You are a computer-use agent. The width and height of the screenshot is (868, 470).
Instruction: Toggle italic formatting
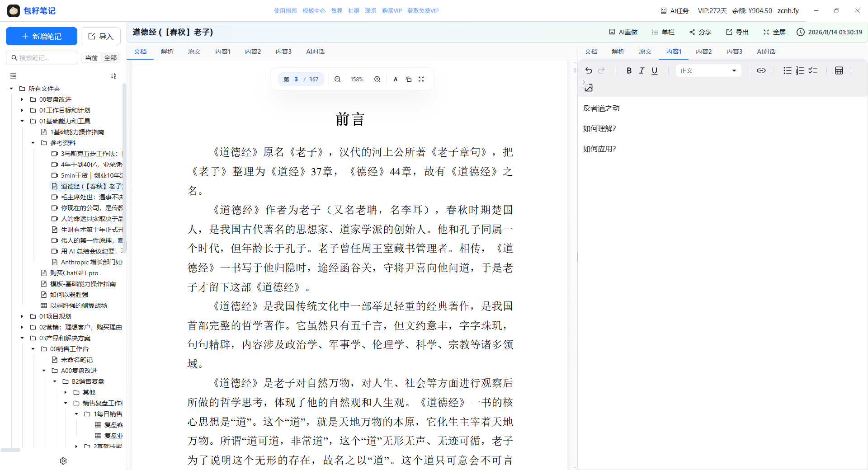[642, 70]
